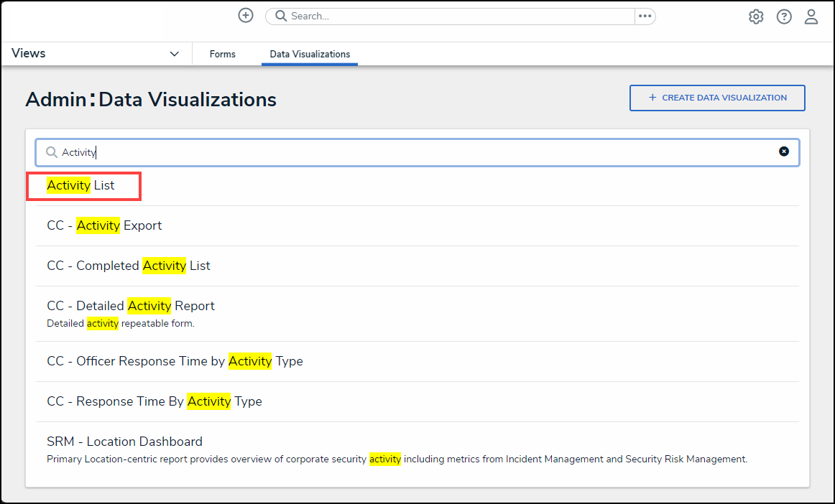Open CC - Detailed Activity Report
The width and height of the screenshot is (835, 504).
[131, 306]
